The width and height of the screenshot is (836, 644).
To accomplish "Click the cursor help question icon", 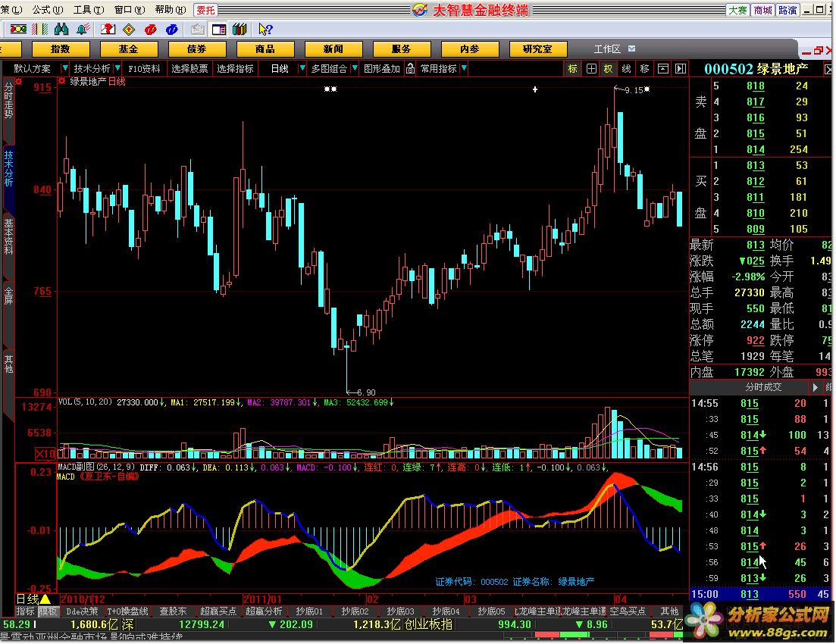I will tap(265, 30).
